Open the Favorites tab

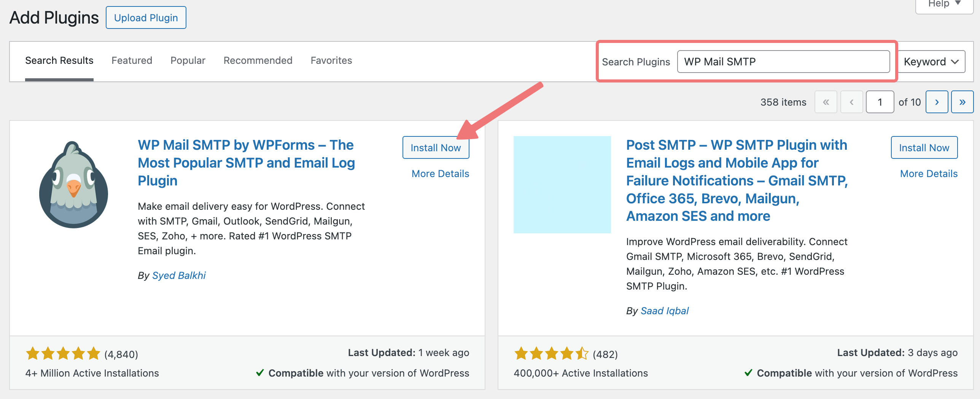click(x=331, y=60)
